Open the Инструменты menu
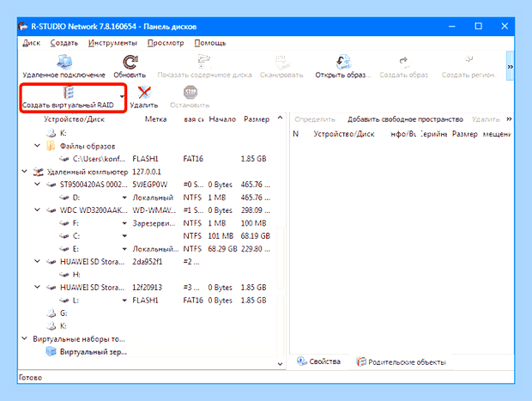The image size is (532, 401). click(112, 43)
